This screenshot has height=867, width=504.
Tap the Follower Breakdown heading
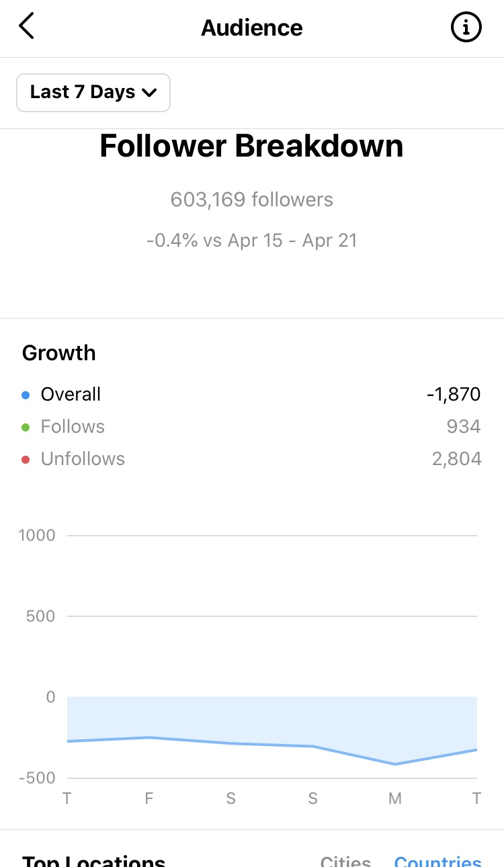251,147
